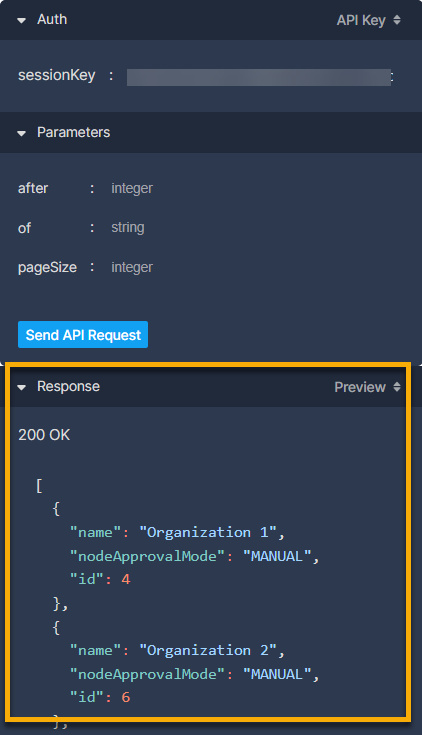Click the sessionKey input field

tap(259, 77)
